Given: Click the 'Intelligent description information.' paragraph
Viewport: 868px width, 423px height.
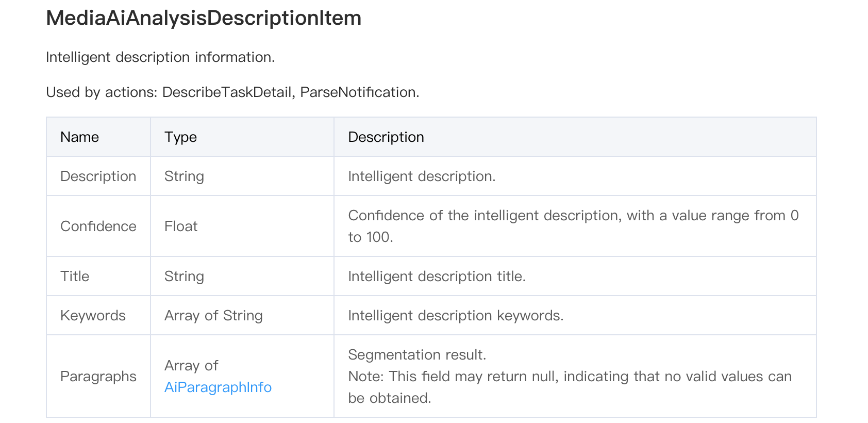Looking at the screenshot, I should (160, 57).
